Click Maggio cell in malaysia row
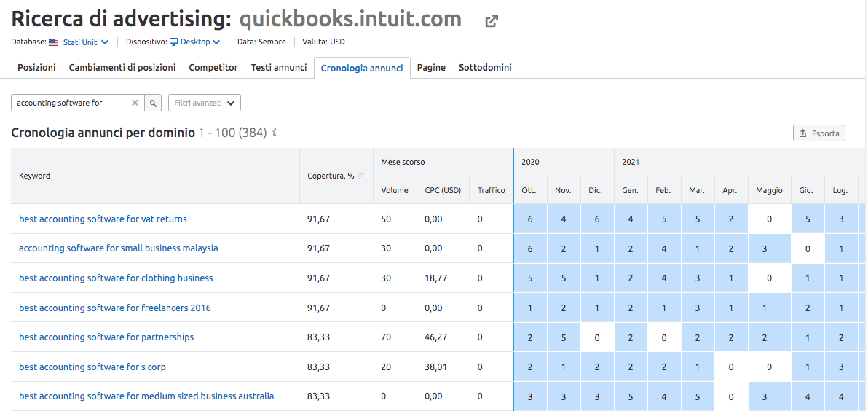 [x=770, y=248]
